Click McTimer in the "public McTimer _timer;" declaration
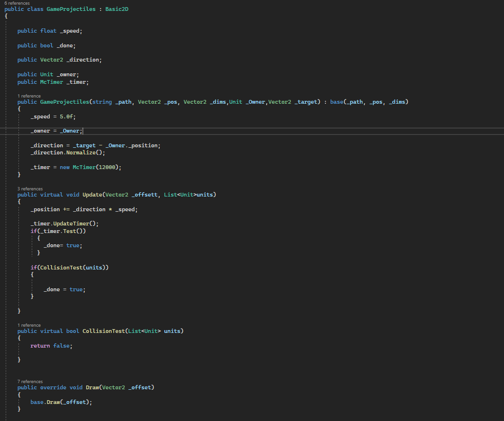Screen dimensions: 504x421 [x=52, y=82]
